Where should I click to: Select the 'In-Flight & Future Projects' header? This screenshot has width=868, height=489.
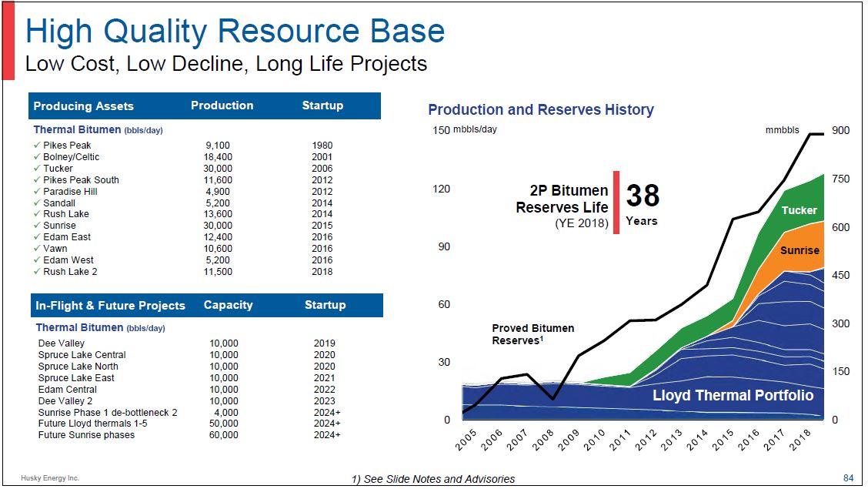click(x=110, y=306)
